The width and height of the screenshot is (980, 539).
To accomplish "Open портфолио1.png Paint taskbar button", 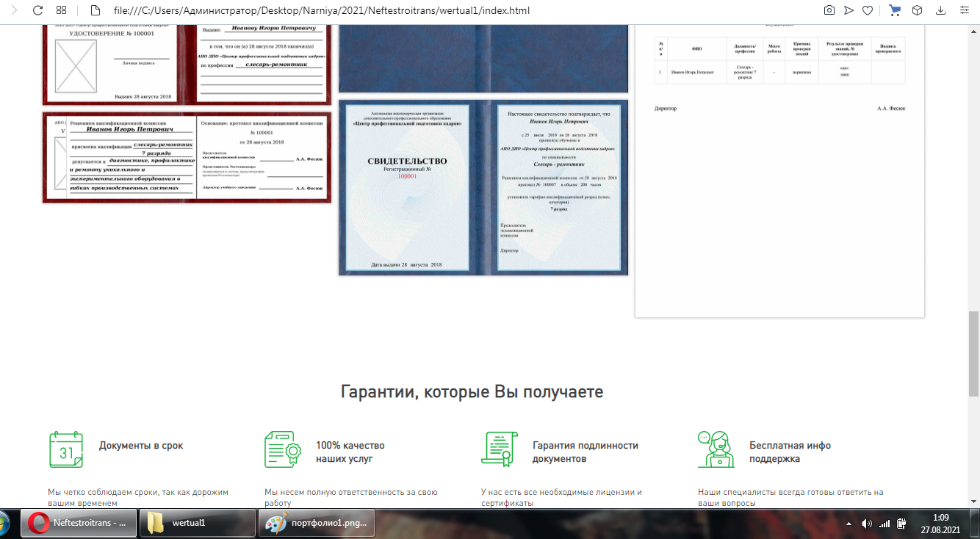I will pyautogui.click(x=318, y=524).
